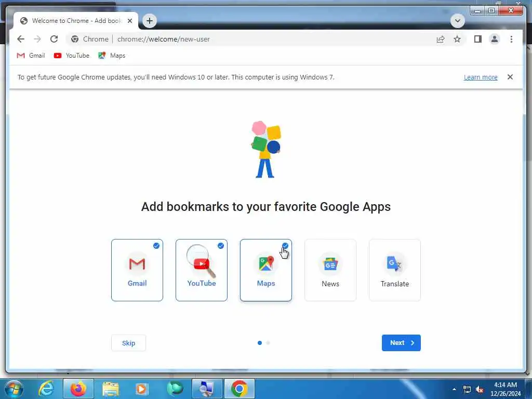Select the News app card
Screen dimensions: 532x399
pyautogui.click(x=330, y=270)
